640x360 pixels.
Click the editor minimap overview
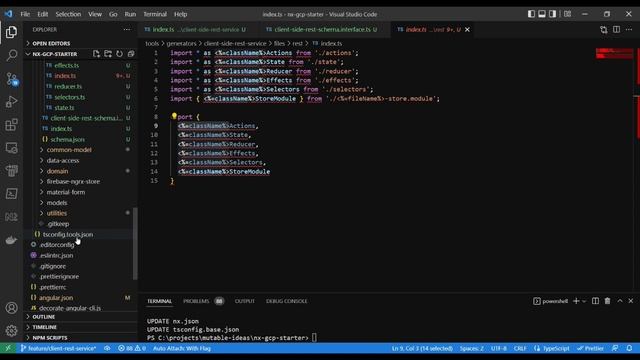[x=614, y=53]
